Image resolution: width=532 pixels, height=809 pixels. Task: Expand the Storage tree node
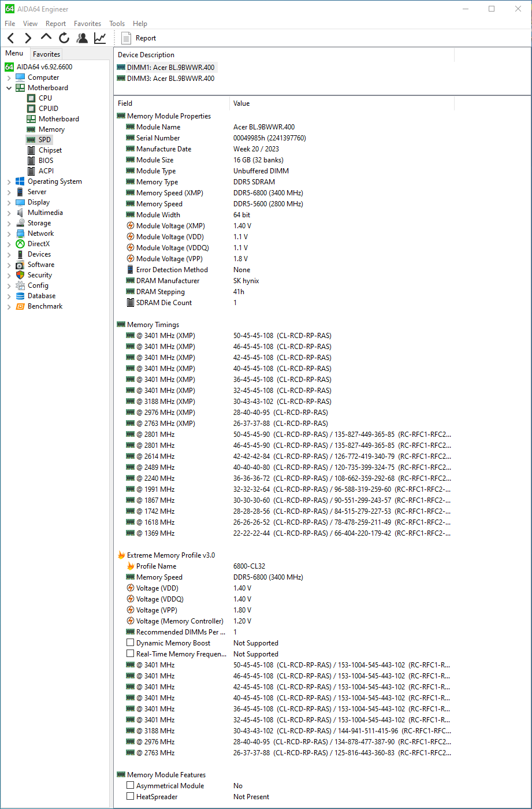point(9,223)
